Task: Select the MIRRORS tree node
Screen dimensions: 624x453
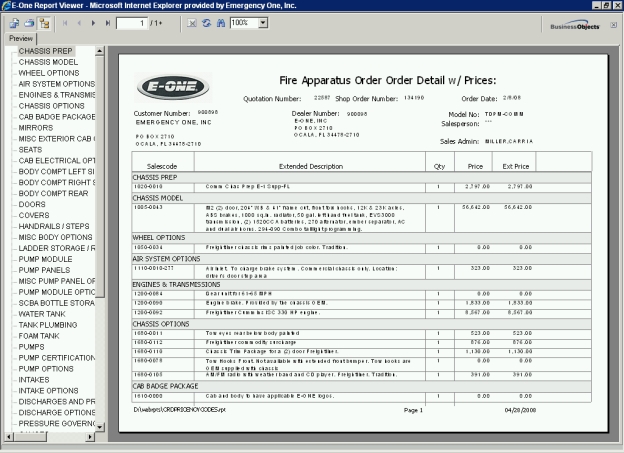Action: pos(35,128)
